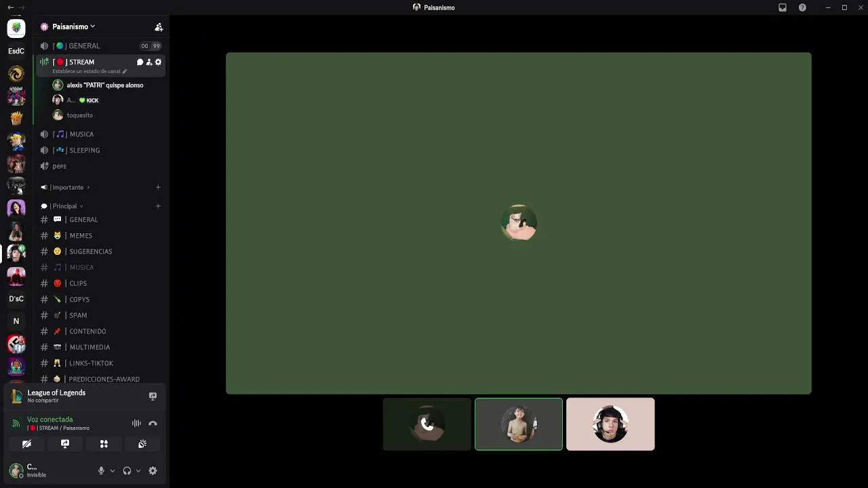
Task: Open the activities launcher button
Action: click(x=104, y=444)
